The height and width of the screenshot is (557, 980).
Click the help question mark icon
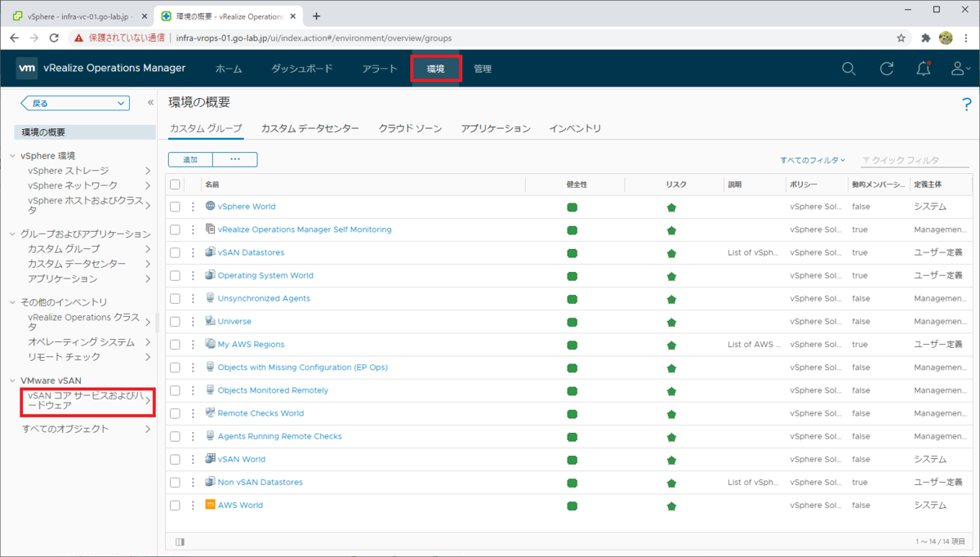pos(968,103)
